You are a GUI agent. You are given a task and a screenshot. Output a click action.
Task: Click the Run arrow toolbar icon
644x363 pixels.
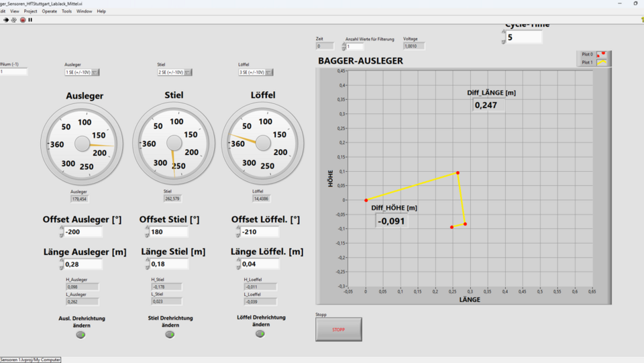click(6, 19)
